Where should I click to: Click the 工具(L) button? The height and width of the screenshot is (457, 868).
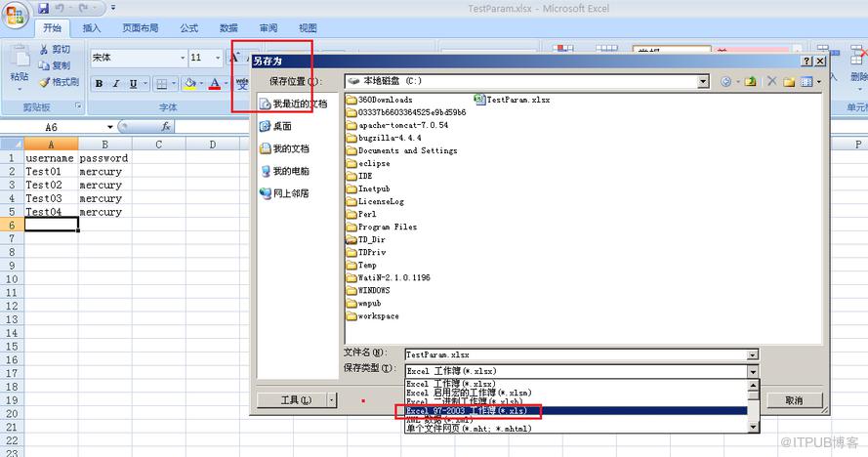(292, 400)
